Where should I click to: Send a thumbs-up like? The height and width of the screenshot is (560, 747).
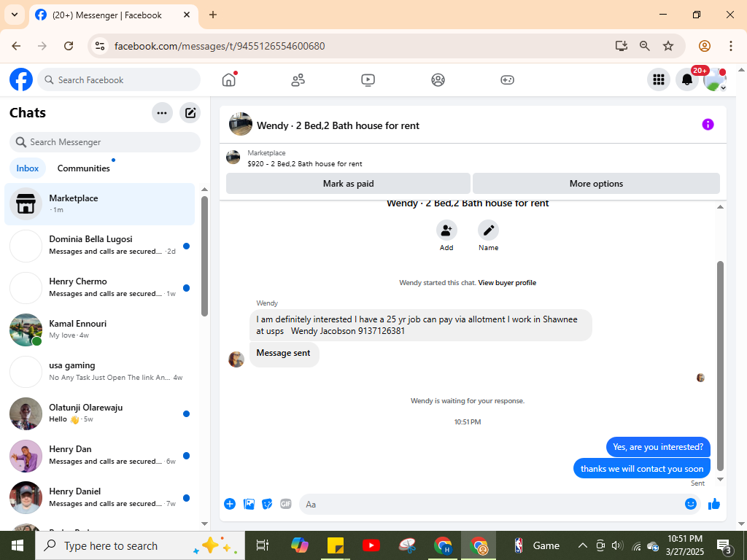714,504
